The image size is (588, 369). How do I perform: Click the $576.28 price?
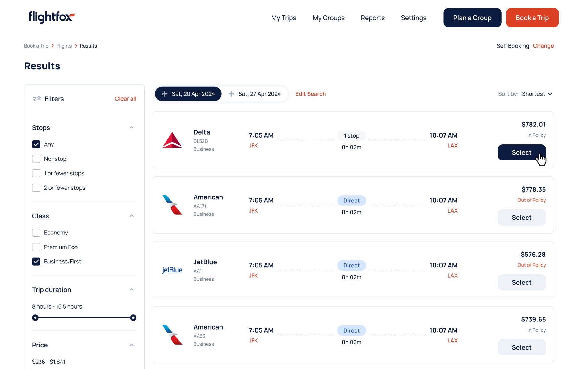pos(533,254)
